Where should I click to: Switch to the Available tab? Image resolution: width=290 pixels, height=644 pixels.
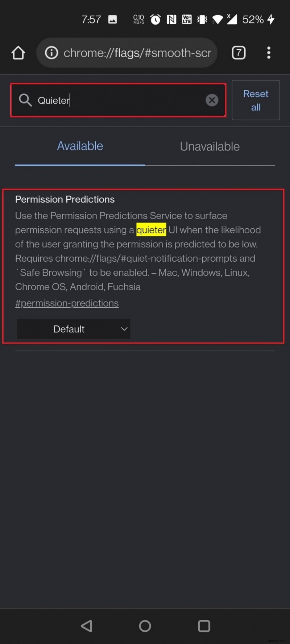click(80, 146)
